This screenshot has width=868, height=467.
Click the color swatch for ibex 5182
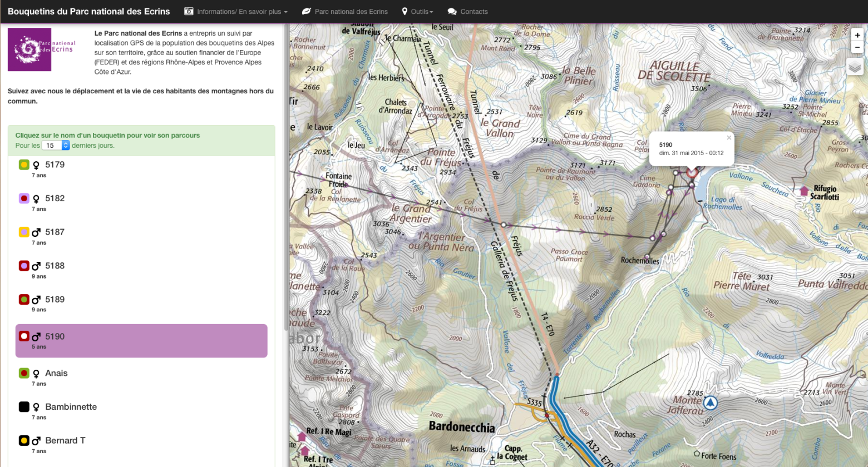pos(24,198)
